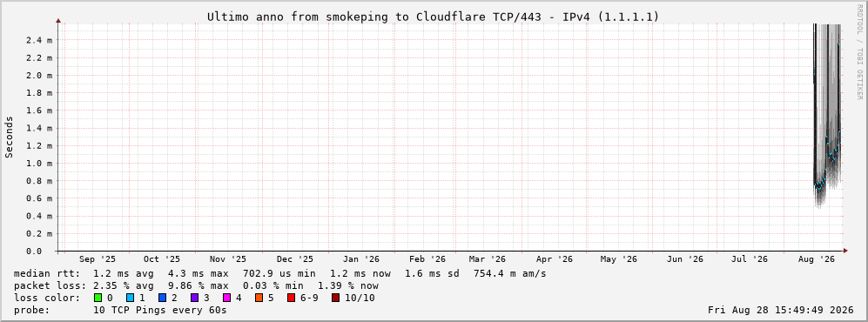
Task: Click the magenta loss color 4 swatch
Action: click(226, 299)
